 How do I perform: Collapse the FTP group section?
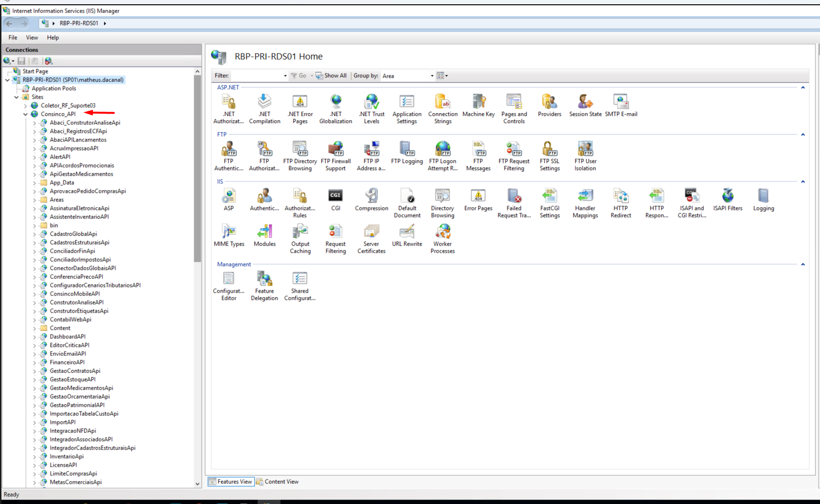pyautogui.click(x=803, y=135)
